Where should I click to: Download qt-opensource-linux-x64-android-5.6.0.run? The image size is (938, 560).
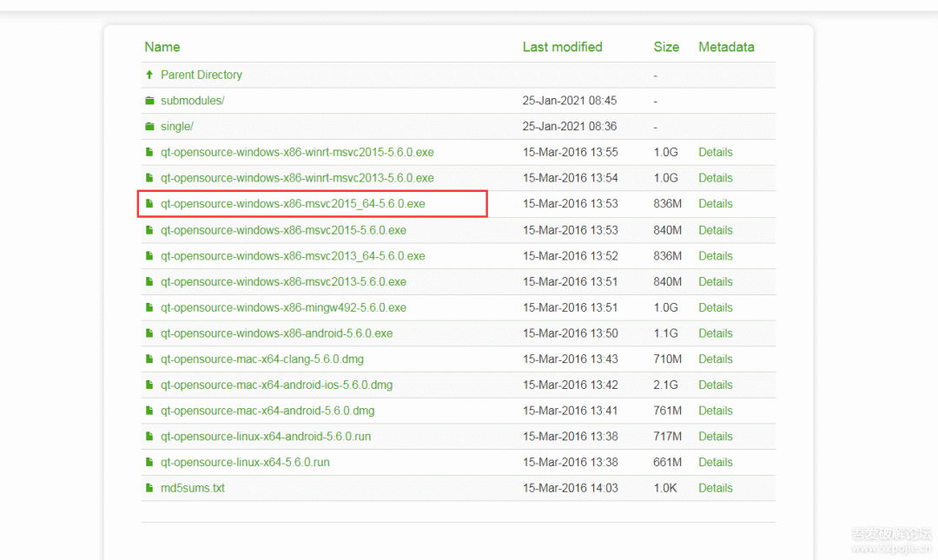pos(266,436)
